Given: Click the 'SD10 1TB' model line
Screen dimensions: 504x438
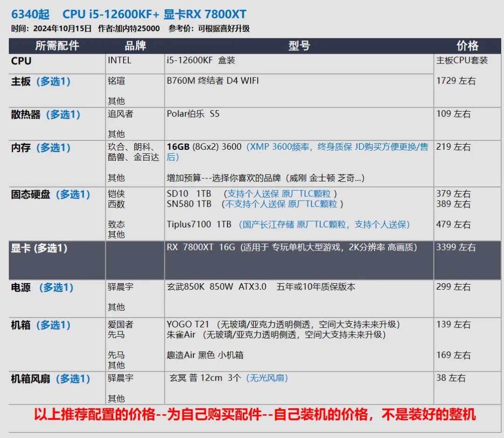Looking at the screenshot, I should (x=252, y=194).
